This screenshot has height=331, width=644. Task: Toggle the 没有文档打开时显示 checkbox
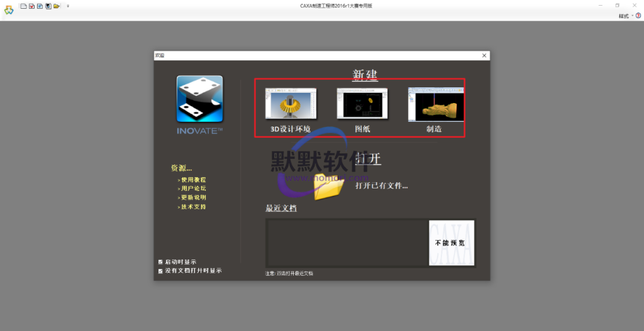(160, 271)
